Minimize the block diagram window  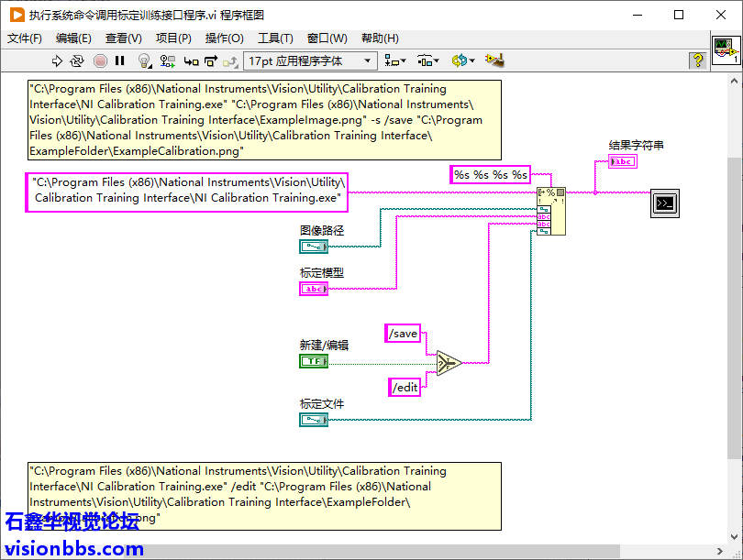(x=638, y=16)
